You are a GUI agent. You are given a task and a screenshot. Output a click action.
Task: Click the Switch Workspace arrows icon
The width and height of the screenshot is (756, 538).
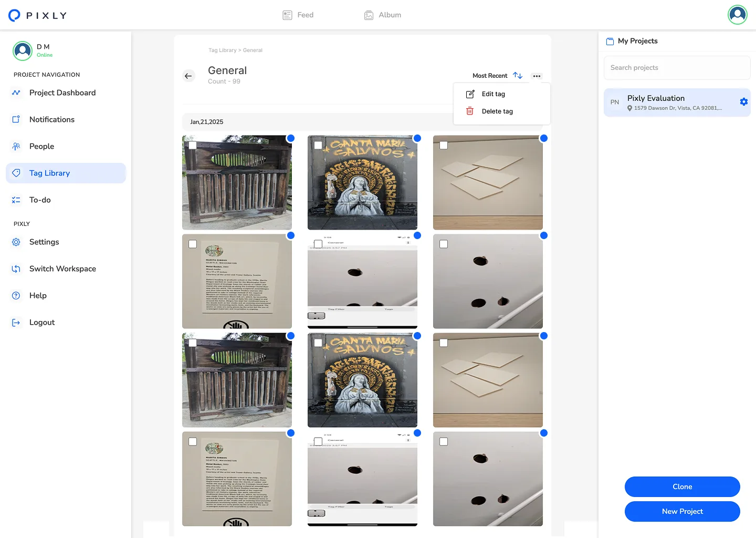coord(16,269)
